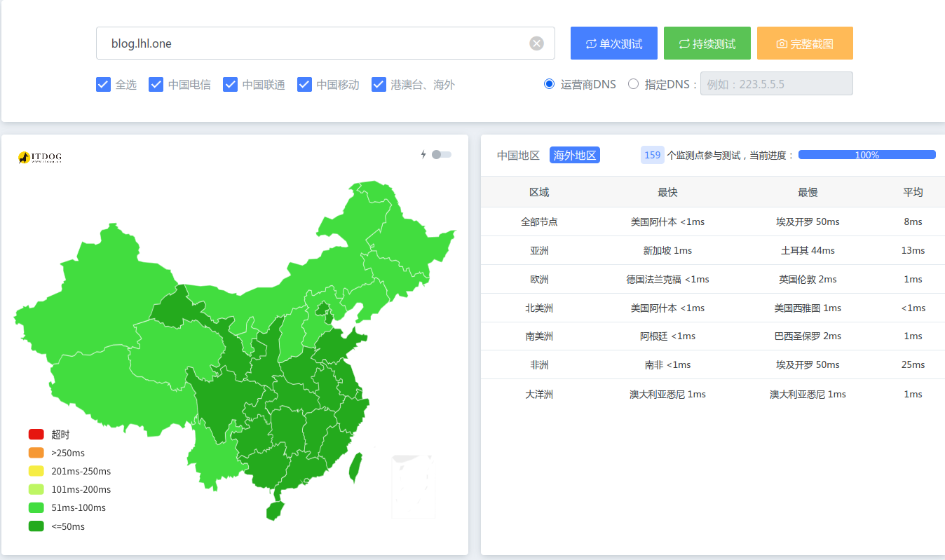
Task: Start a test with 单次测试 button
Action: click(x=613, y=43)
